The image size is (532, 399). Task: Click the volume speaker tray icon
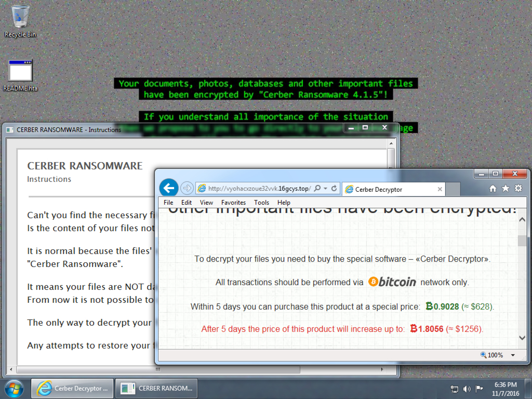pyautogui.click(x=467, y=389)
